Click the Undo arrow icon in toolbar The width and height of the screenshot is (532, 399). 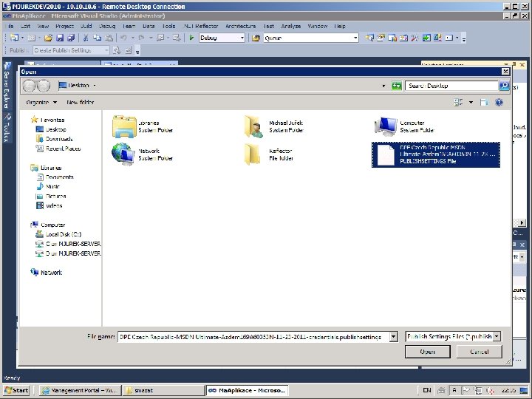[123, 38]
